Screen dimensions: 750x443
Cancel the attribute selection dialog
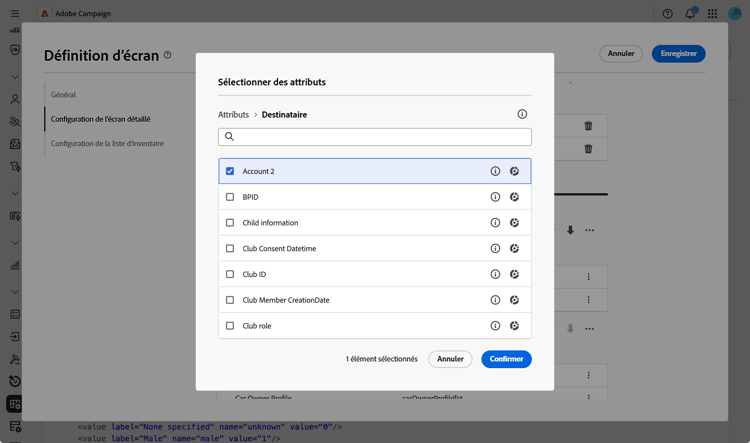pyautogui.click(x=450, y=359)
